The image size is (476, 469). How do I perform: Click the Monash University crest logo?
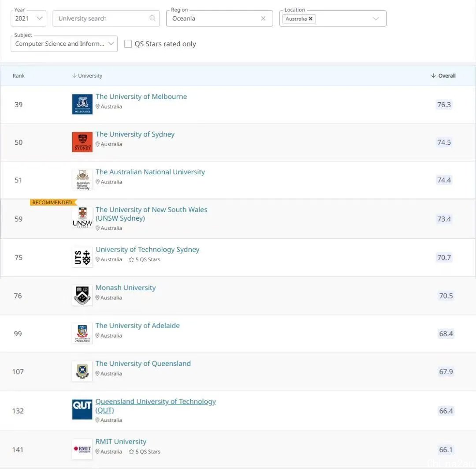82,295
